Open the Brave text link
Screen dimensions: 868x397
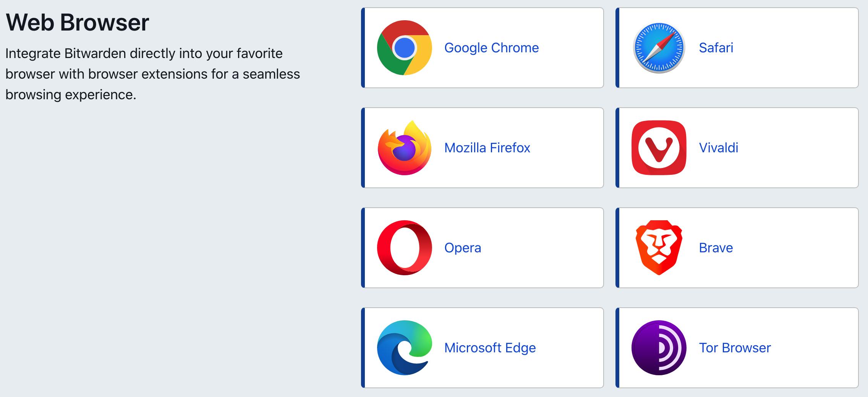tap(716, 248)
